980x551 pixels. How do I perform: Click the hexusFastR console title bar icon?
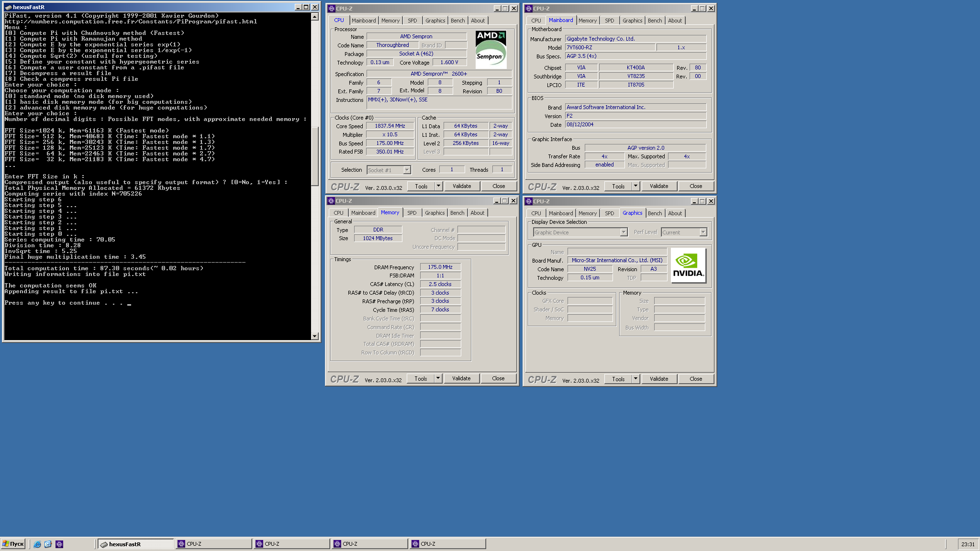tap(8, 7)
